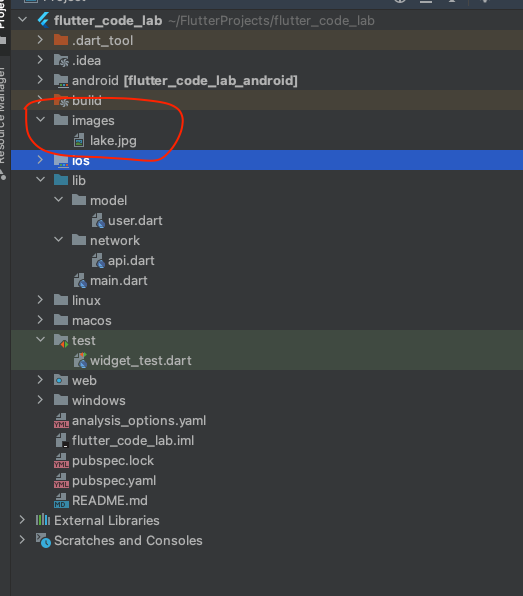Click the External Libraries bars icon
The width and height of the screenshot is (523, 596).
point(43,520)
